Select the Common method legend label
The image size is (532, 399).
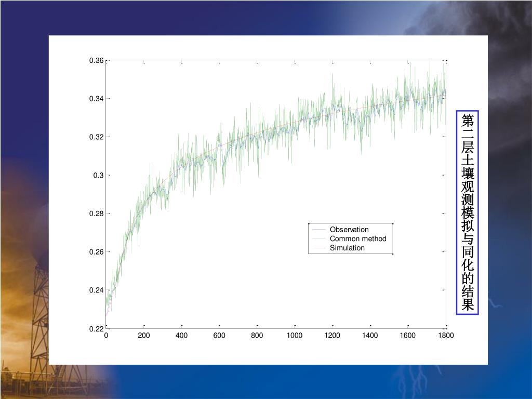(358, 239)
